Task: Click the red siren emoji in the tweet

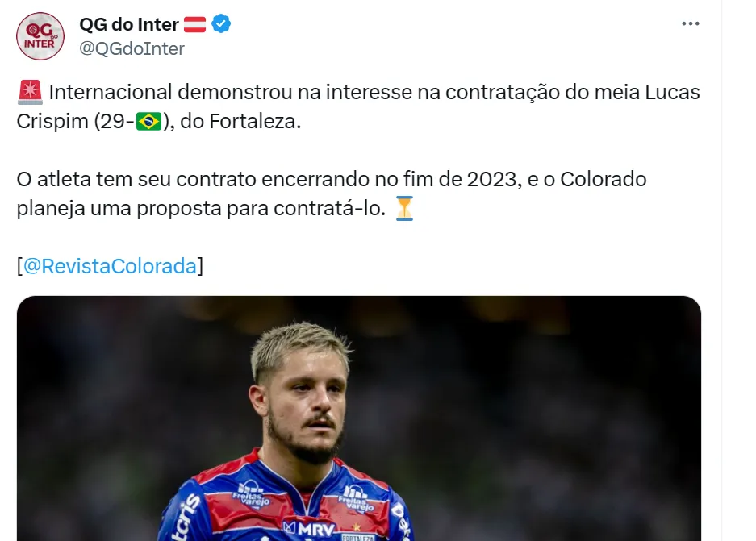Action: point(29,93)
